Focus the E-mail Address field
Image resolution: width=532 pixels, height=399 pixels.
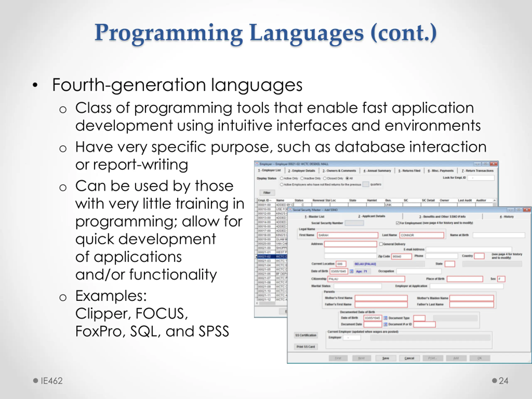pyautogui.click(x=469, y=249)
